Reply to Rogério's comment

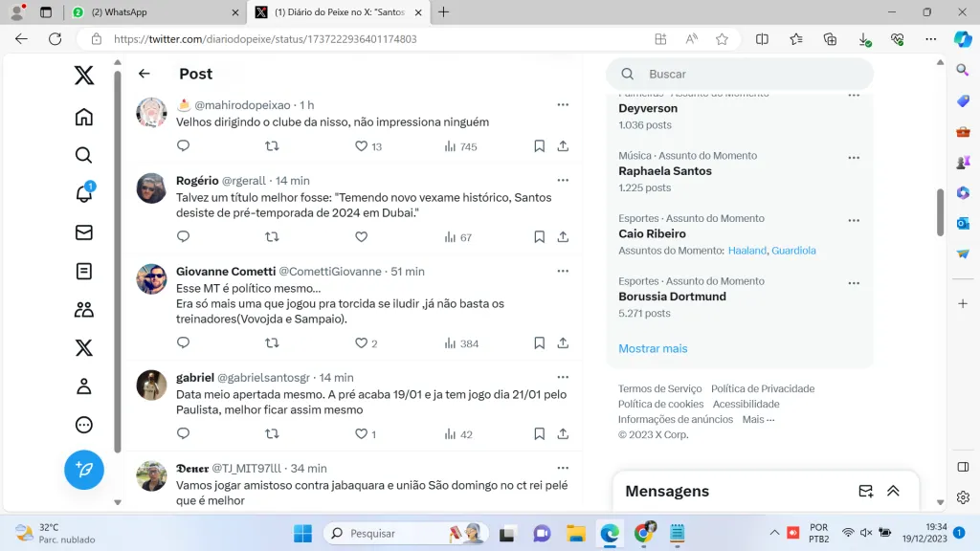point(183,236)
